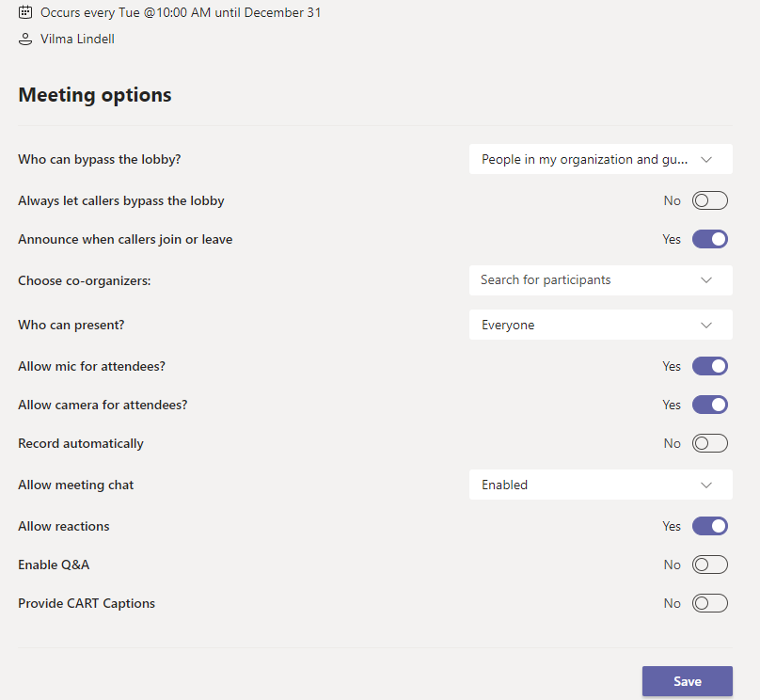Click the co-organizers dropdown chevron
This screenshot has width=760, height=700.
point(707,279)
